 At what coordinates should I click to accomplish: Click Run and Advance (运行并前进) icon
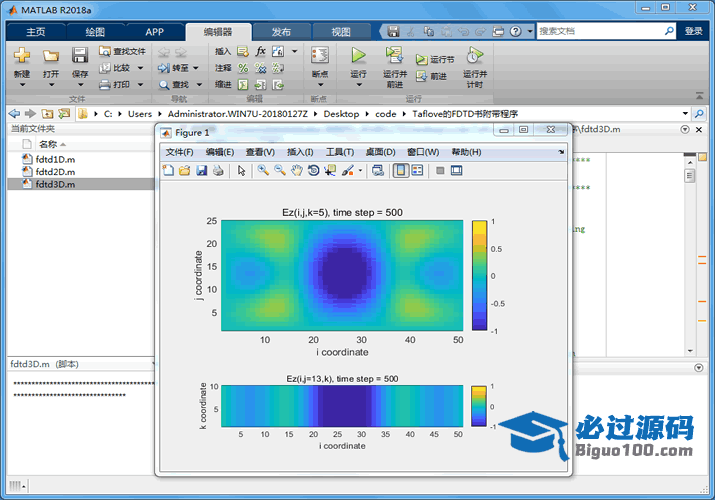(x=394, y=55)
